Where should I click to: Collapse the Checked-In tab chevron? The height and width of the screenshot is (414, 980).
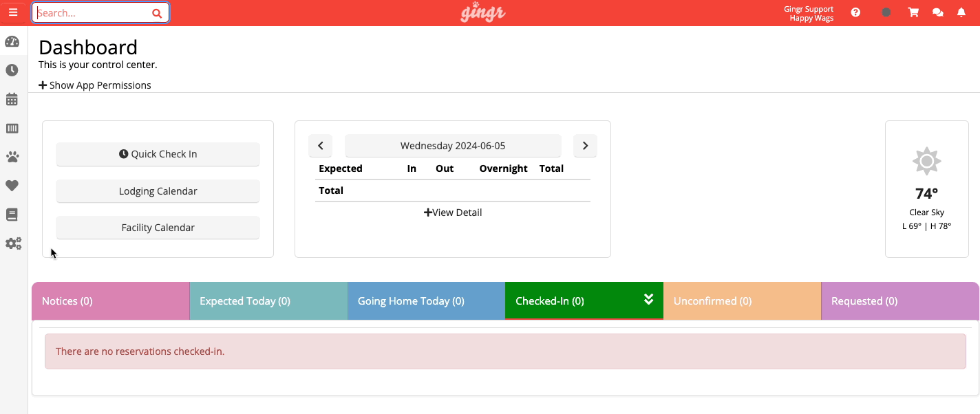(648, 299)
